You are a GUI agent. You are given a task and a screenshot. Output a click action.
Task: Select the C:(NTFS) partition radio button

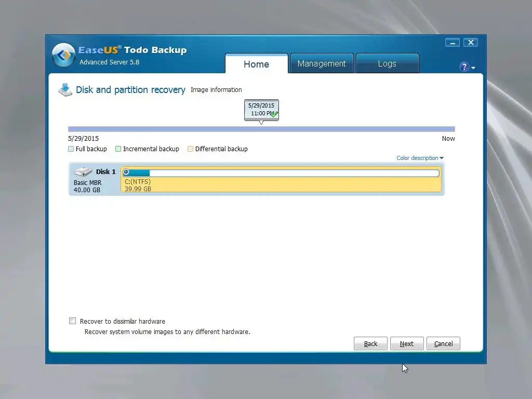126,172
